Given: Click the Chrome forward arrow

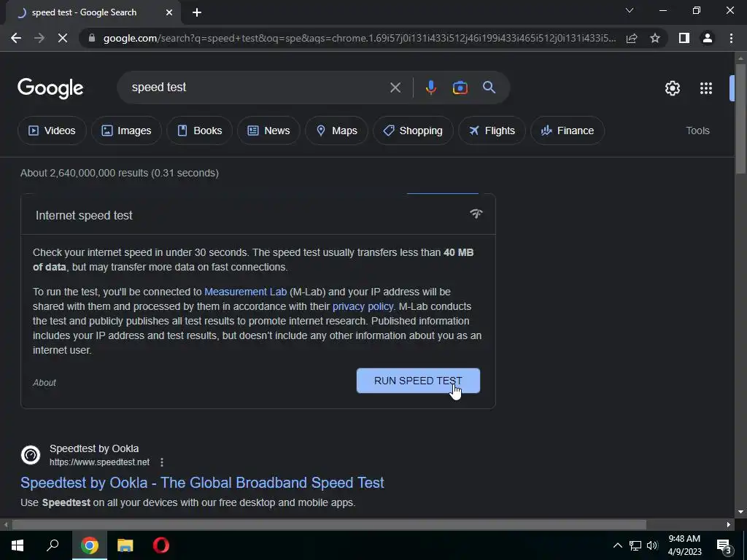Looking at the screenshot, I should point(39,38).
